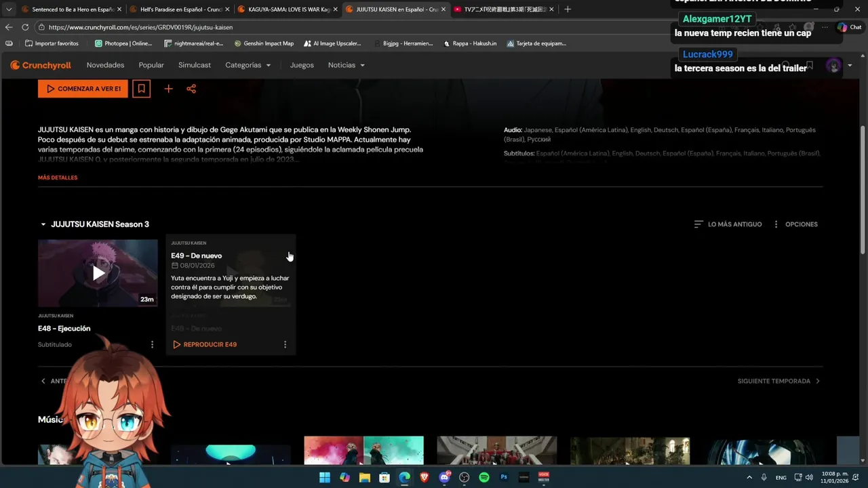Open the Windows Start menu
Screen dimensions: 868x488
tap(325, 477)
